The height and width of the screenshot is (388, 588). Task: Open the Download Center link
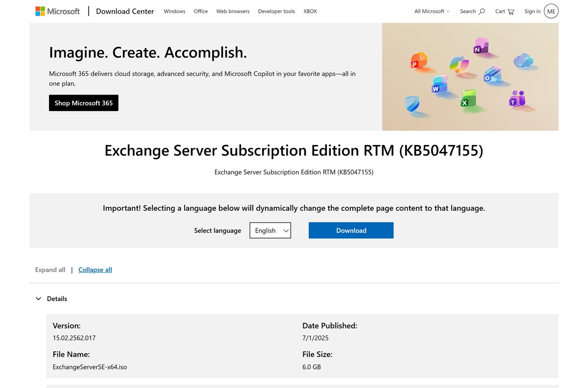coord(125,11)
